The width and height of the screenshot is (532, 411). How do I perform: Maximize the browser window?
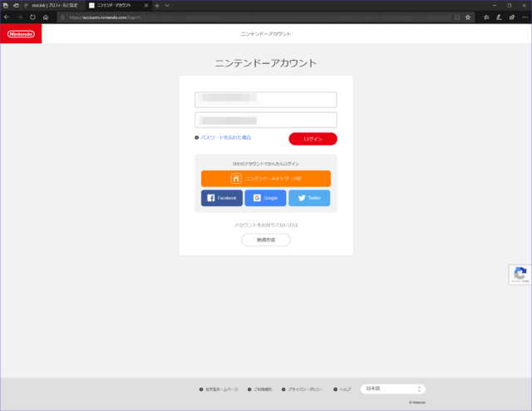[x=510, y=6]
